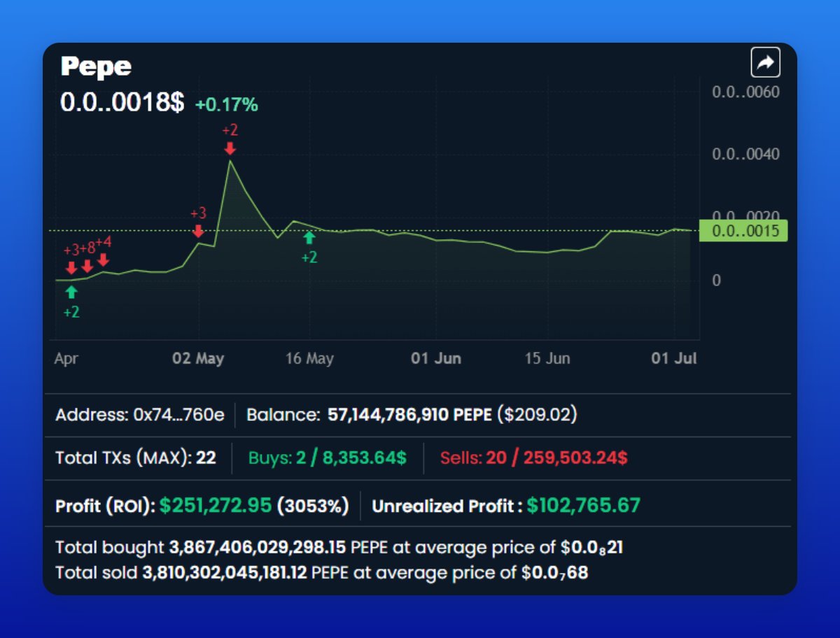Click the Apr date label
This screenshot has height=638, width=840.
click(x=66, y=359)
